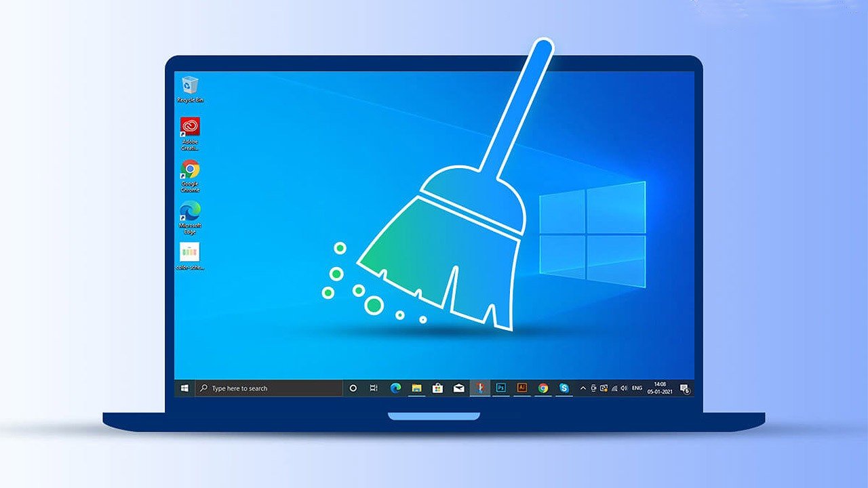Open the Mail app from the taskbar
Viewport: 868px width, 488px height.
459,388
